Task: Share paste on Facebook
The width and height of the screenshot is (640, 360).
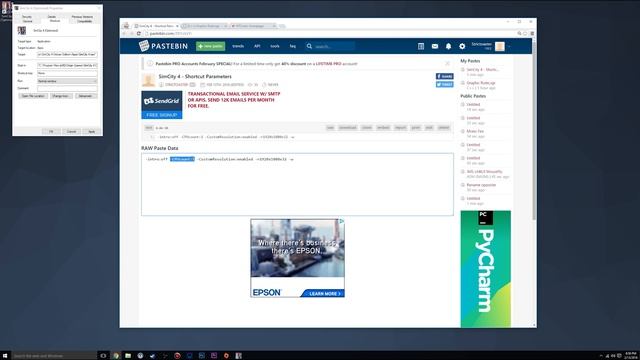Action: point(444,76)
